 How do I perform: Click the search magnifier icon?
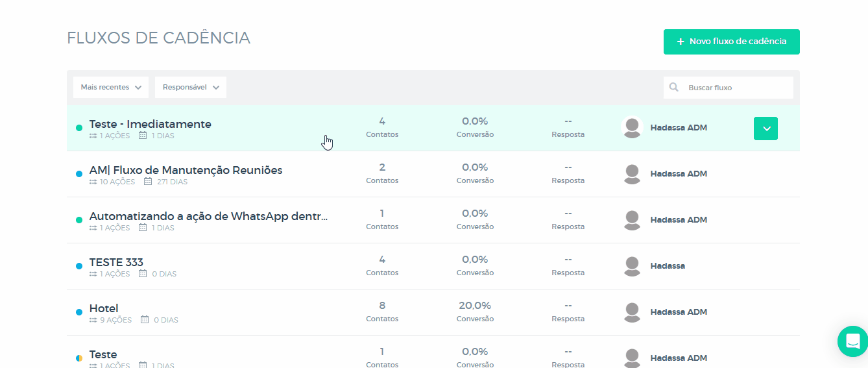674,88
